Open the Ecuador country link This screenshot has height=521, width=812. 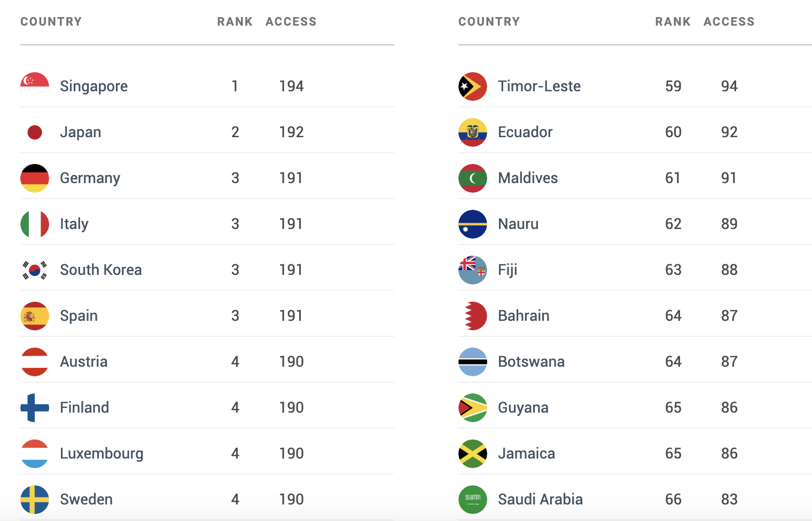525,132
